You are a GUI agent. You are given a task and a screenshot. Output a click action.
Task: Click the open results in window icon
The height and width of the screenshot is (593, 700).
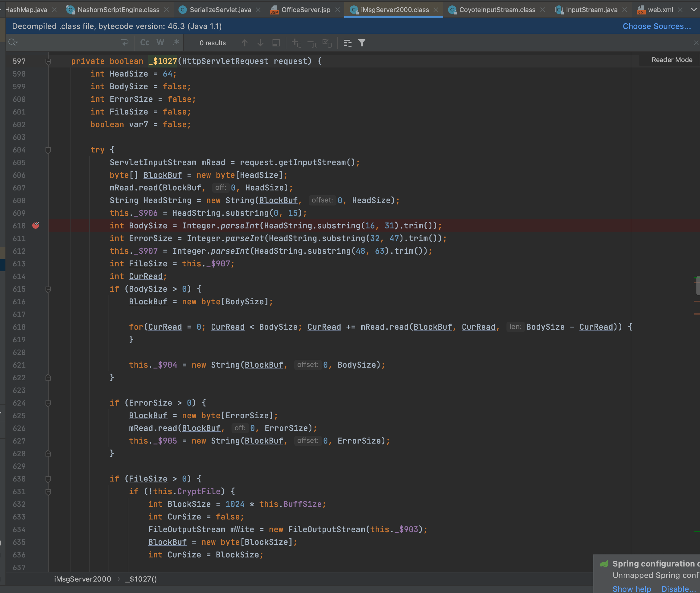tap(276, 43)
